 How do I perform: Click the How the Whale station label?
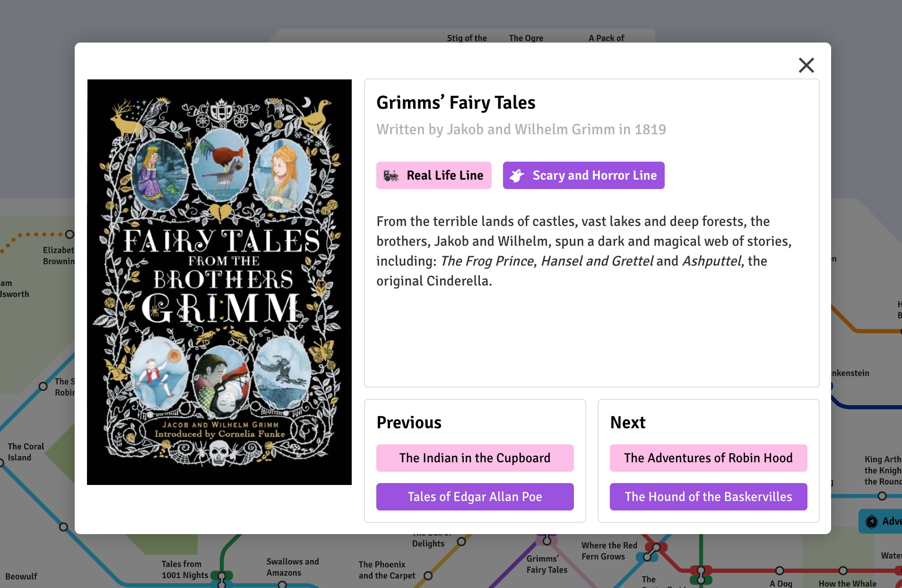(847, 584)
